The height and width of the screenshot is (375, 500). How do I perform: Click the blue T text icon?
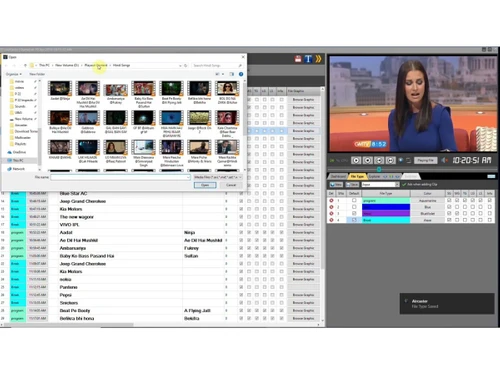pos(308,59)
